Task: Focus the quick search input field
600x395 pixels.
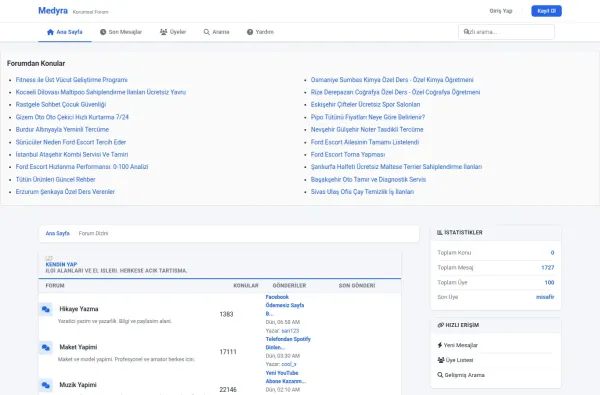Action: tap(506, 32)
